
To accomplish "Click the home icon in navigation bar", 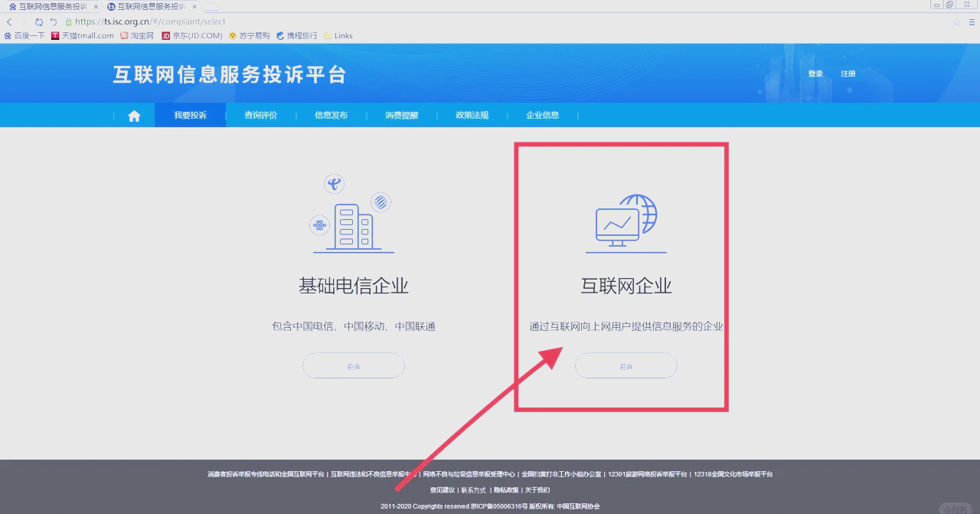I will (134, 116).
